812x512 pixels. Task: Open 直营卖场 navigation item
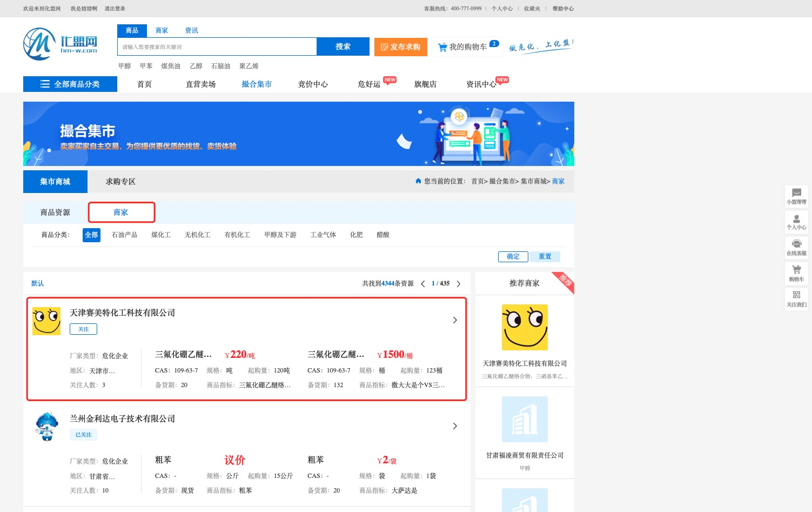pyautogui.click(x=201, y=84)
